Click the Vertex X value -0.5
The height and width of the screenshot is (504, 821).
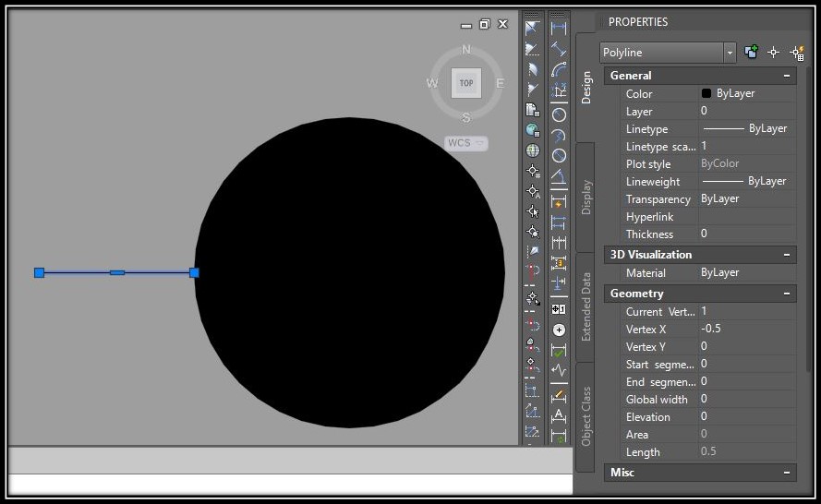[747, 329]
